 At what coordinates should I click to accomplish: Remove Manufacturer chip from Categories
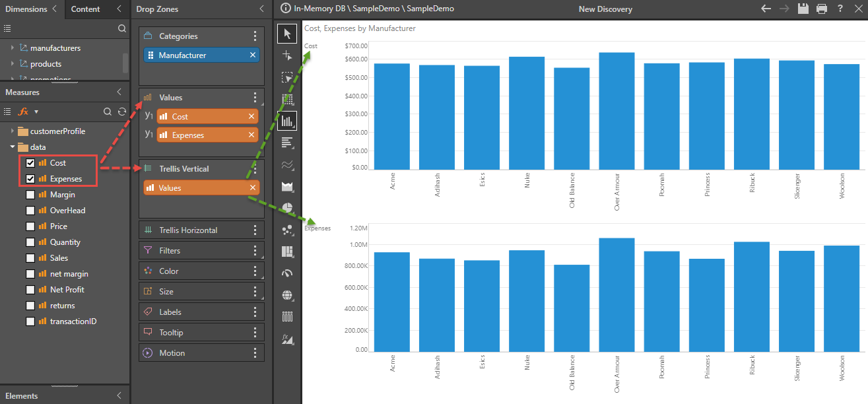(253, 55)
